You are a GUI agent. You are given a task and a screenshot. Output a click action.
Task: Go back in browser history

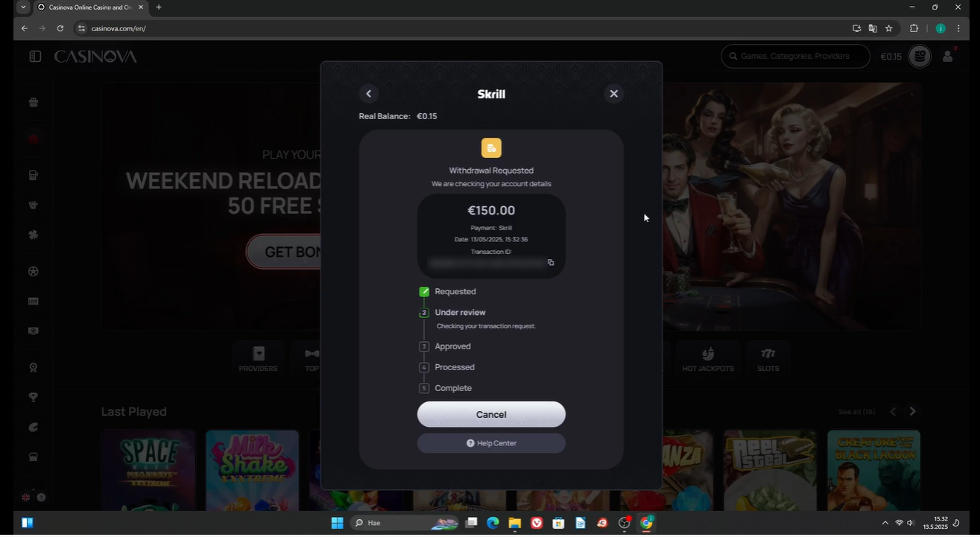point(25,28)
